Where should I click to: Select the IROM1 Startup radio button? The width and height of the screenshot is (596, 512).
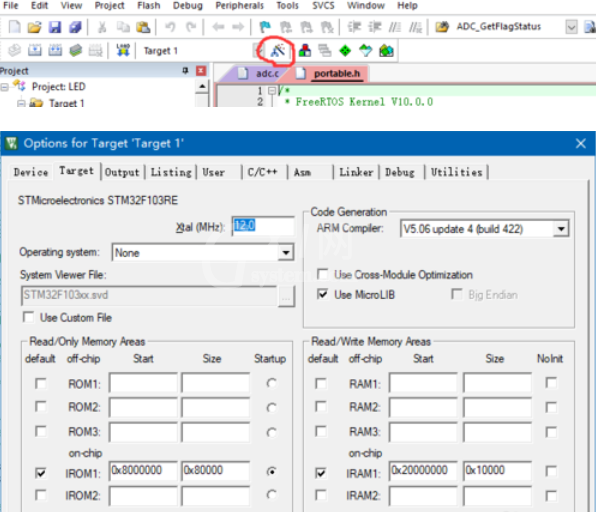click(271, 471)
